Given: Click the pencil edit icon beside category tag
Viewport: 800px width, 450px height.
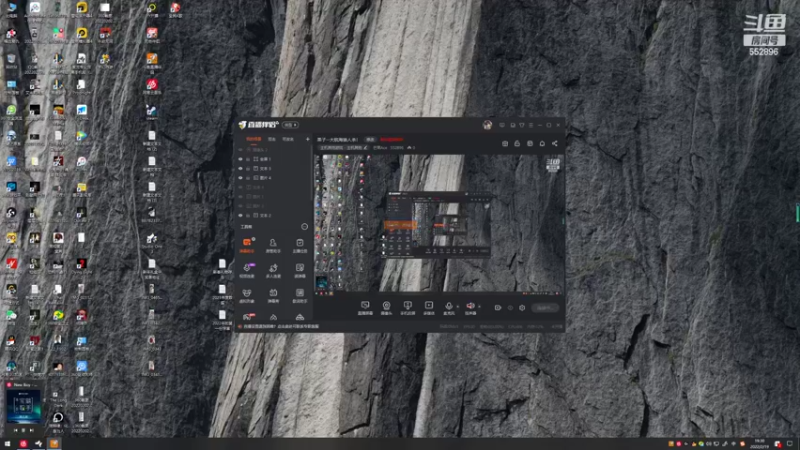Looking at the screenshot, I should click(x=365, y=147).
